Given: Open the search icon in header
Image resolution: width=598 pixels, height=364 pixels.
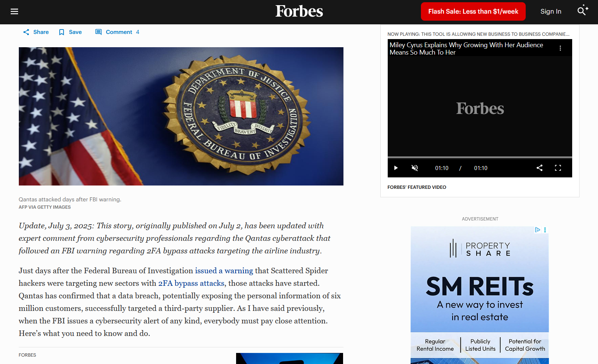Looking at the screenshot, I should tap(583, 11).
